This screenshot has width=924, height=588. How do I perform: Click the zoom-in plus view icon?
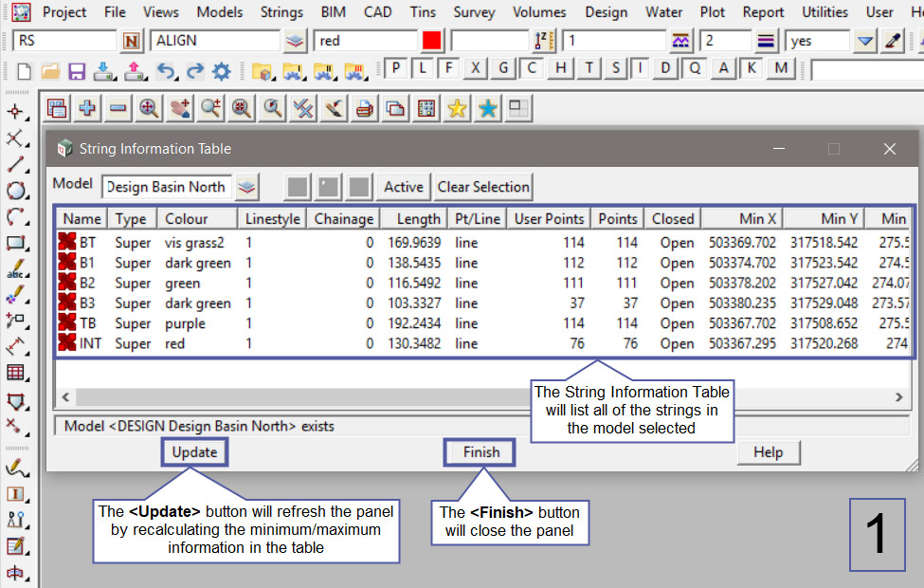[87, 108]
